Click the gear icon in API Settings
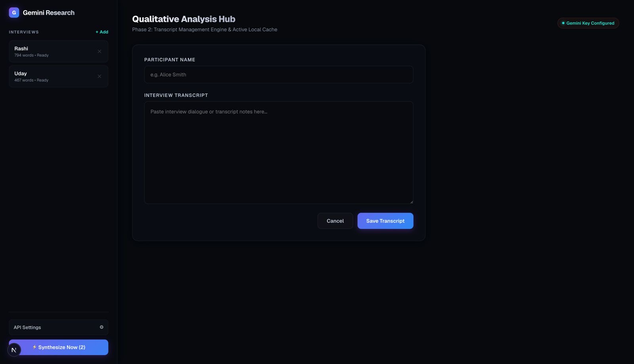This screenshot has width=634, height=364. [x=101, y=327]
